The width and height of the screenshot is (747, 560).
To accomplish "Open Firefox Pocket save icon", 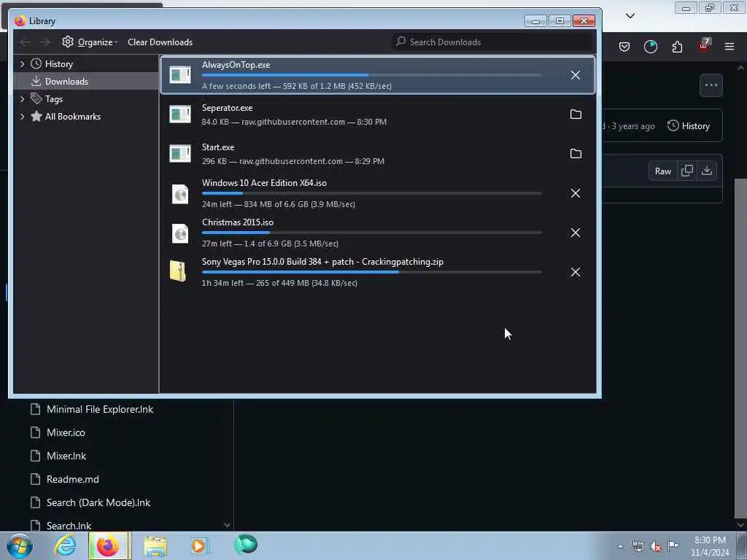I will (x=624, y=47).
